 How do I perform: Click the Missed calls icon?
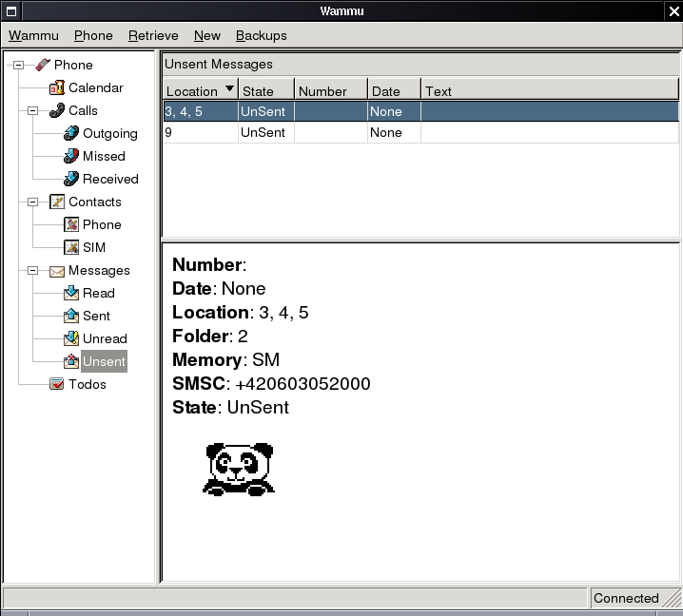pos(71,156)
